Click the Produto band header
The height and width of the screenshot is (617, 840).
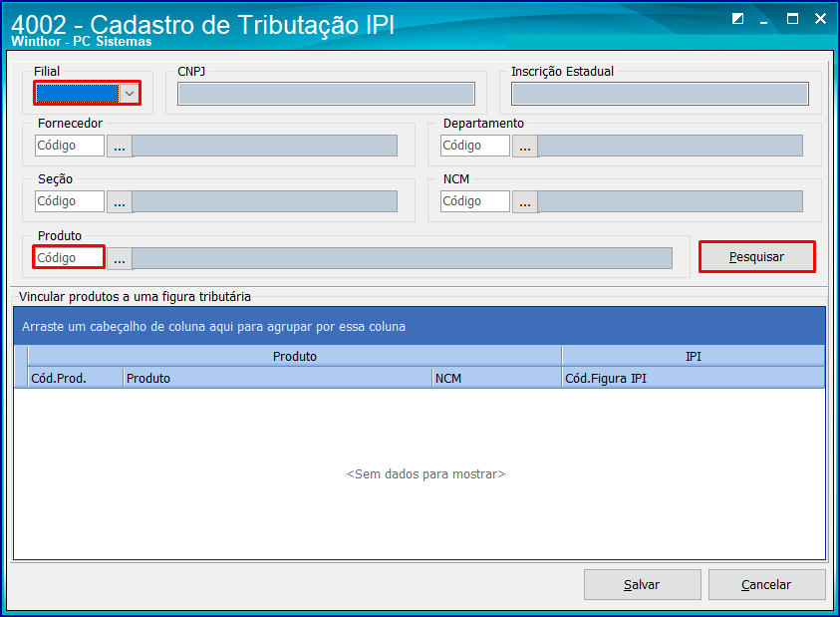pos(295,356)
